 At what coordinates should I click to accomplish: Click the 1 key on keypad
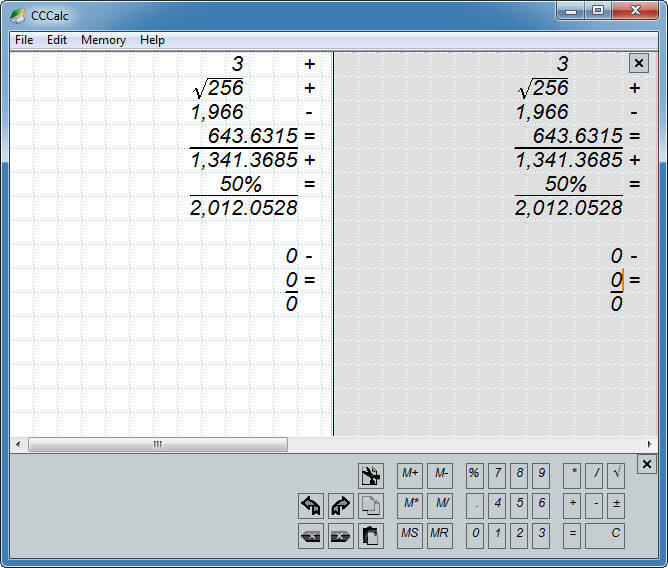tap(497, 536)
